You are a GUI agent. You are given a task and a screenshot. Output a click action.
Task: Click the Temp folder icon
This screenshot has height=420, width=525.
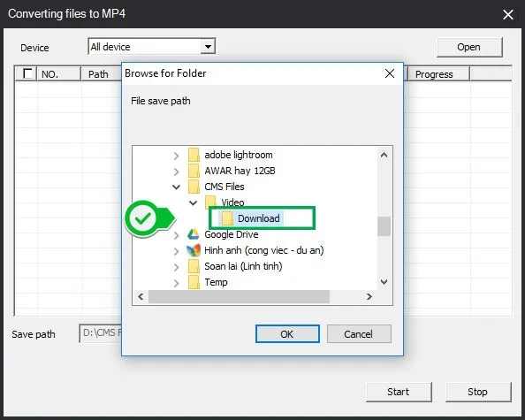coord(194,282)
